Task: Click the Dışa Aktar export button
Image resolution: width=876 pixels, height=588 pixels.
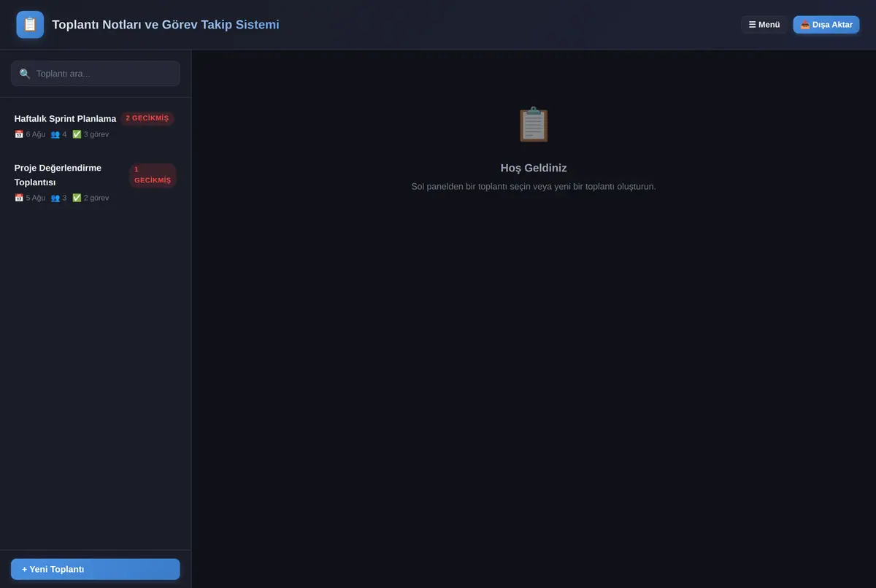Action: (826, 25)
